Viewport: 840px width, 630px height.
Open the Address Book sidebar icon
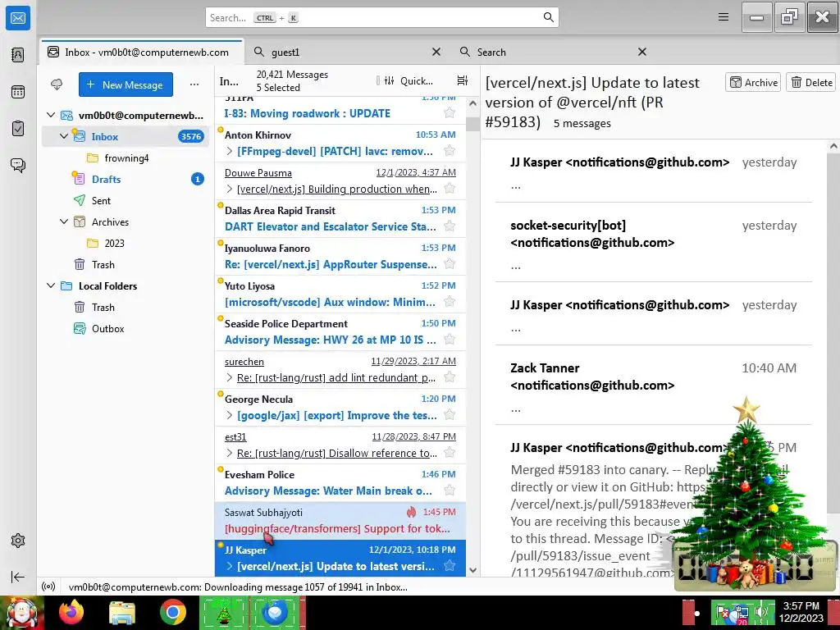18,55
